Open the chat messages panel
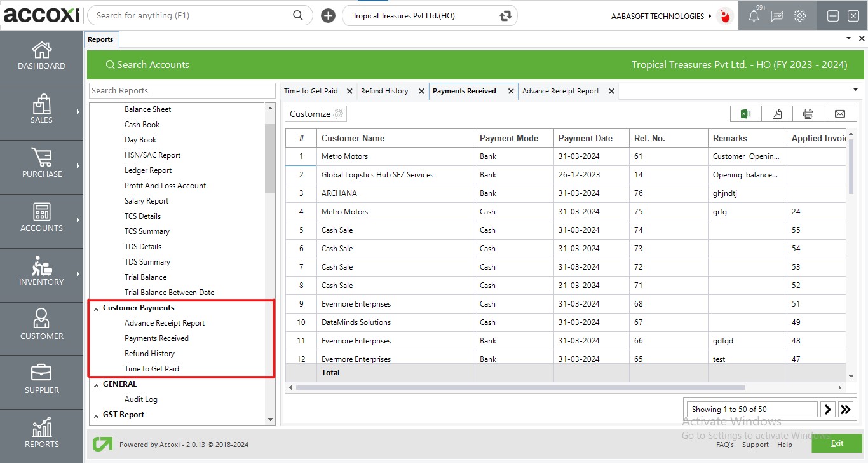The width and height of the screenshot is (868, 463). (777, 16)
